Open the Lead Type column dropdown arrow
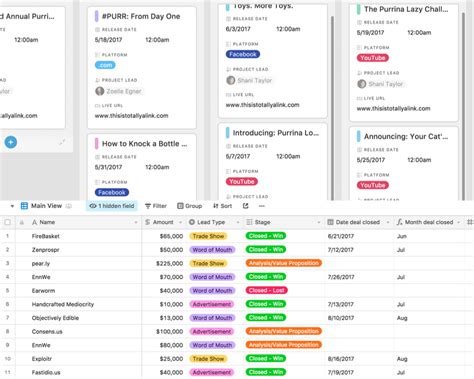The height and width of the screenshot is (379, 474). click(x=238, y=222)
